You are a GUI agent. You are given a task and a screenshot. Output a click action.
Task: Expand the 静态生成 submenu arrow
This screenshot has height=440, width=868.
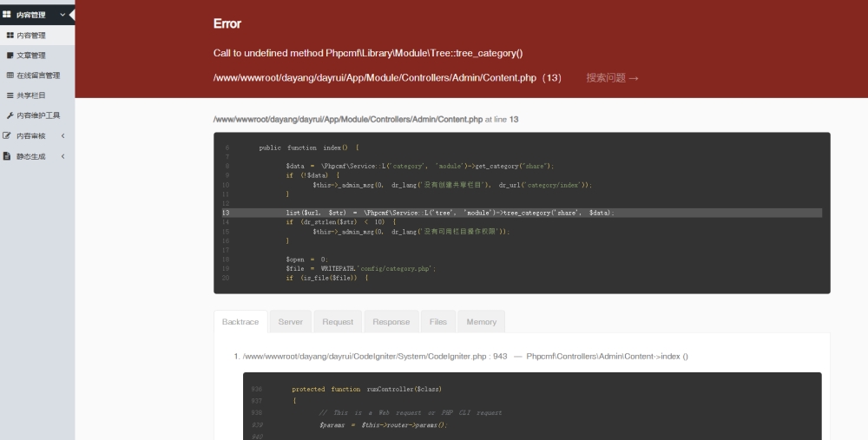pyautogui.click(x=62, y=156)
